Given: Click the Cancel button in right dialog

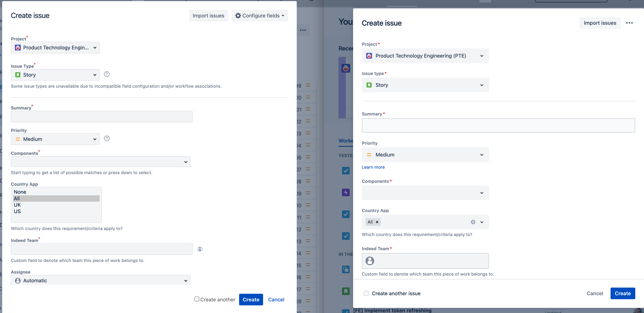Looking at the screenshot, I should [595, 293].
